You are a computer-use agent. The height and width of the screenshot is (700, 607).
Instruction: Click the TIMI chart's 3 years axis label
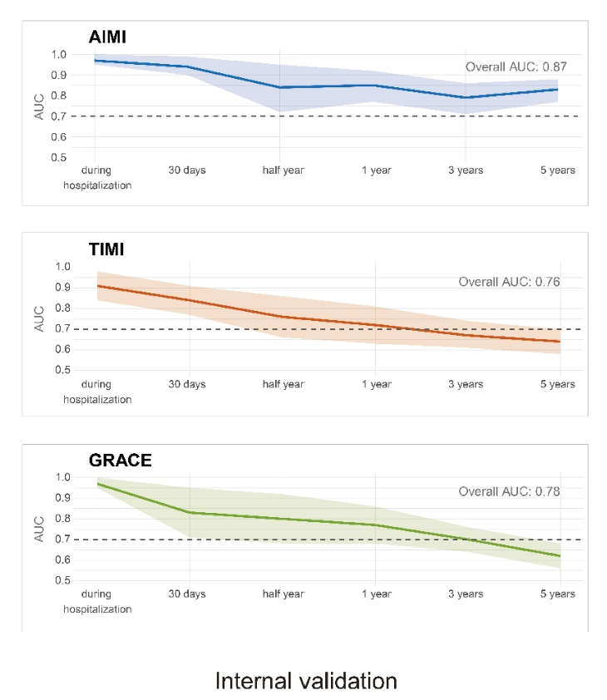pos(466,384)
